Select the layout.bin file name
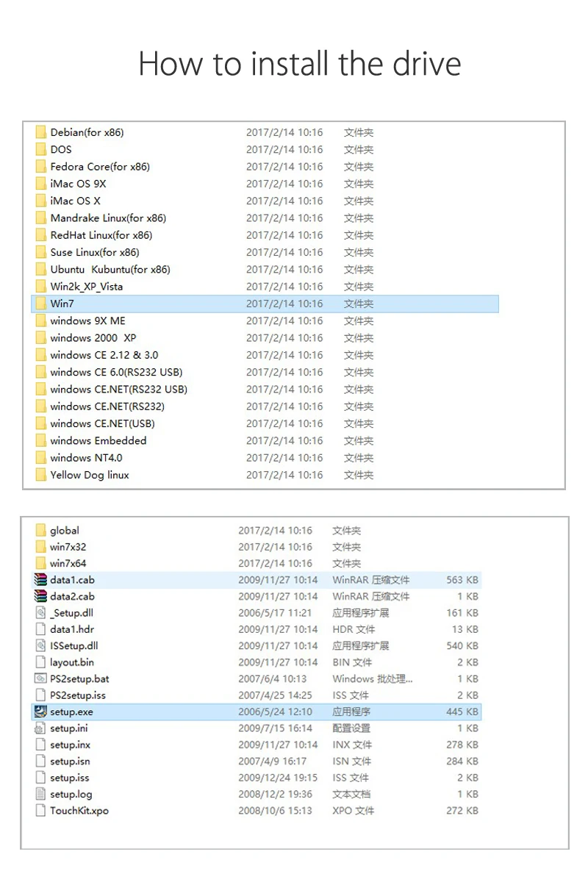This screenshot has height=882, width=588. coord(72,662)
